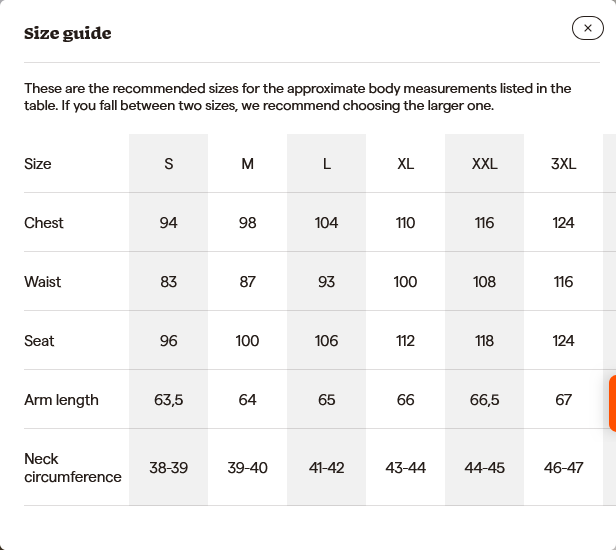Select waist value 83 for size S
The height and width of the screenshot is (550, 616).
[x=168, y=282]
